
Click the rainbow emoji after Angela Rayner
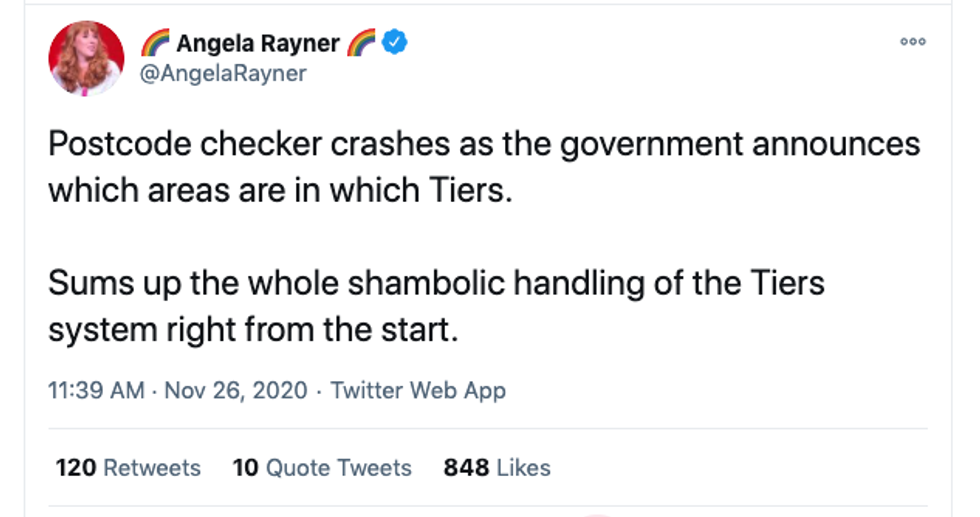click(362, 44)
